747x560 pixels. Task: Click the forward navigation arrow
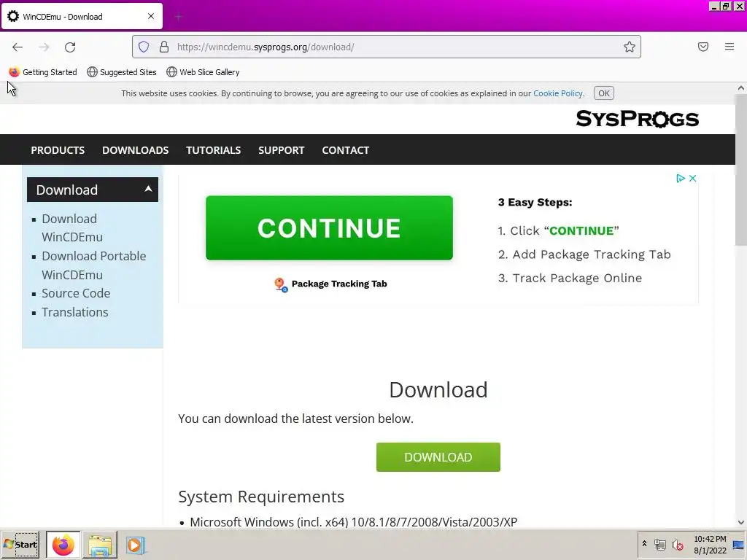pos(44,47)
